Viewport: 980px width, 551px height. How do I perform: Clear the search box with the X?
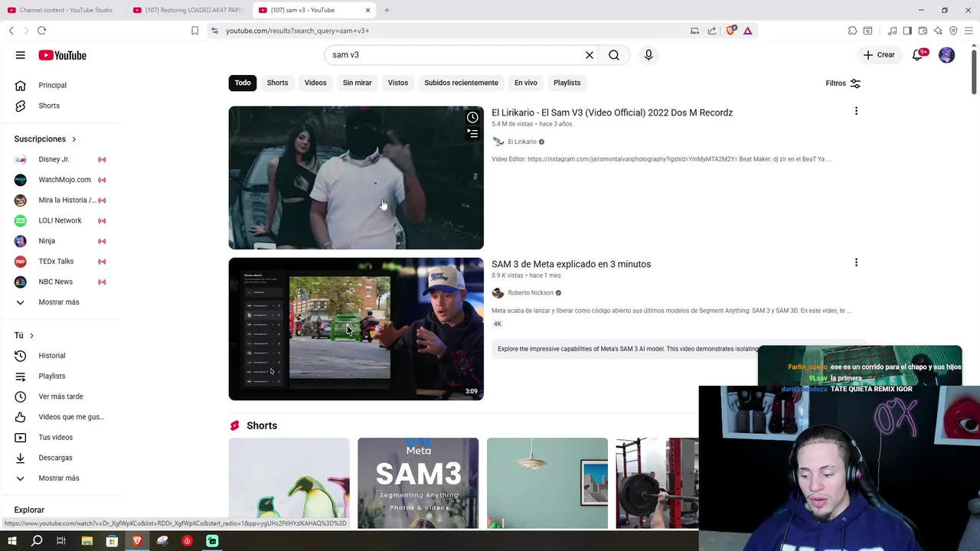[x=590, y=55]
